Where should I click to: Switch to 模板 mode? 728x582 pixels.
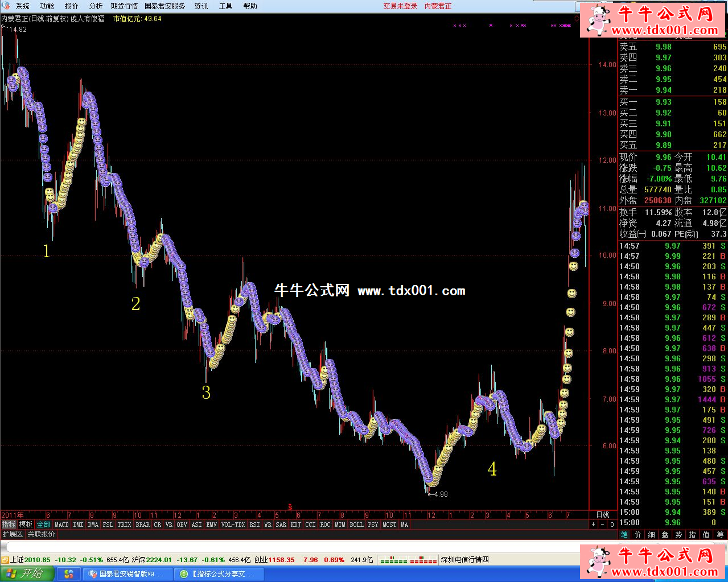(x=26, y=525)
